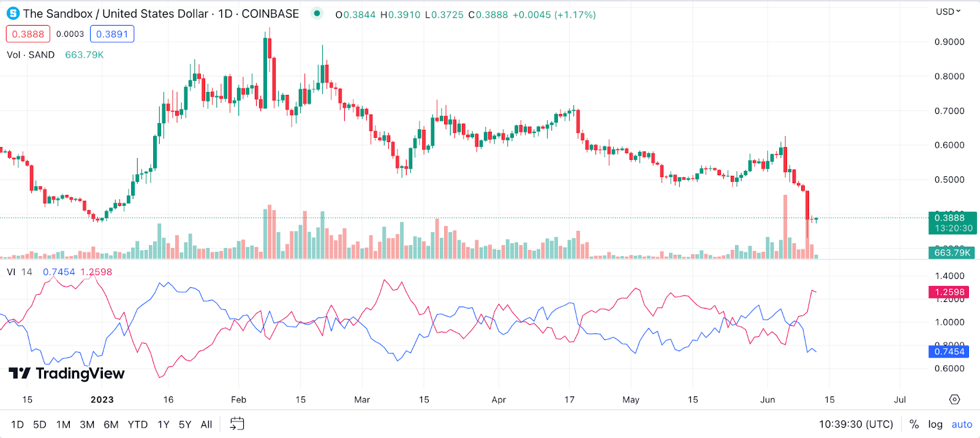Open the go-to-date calendar icon

(237, 424)
